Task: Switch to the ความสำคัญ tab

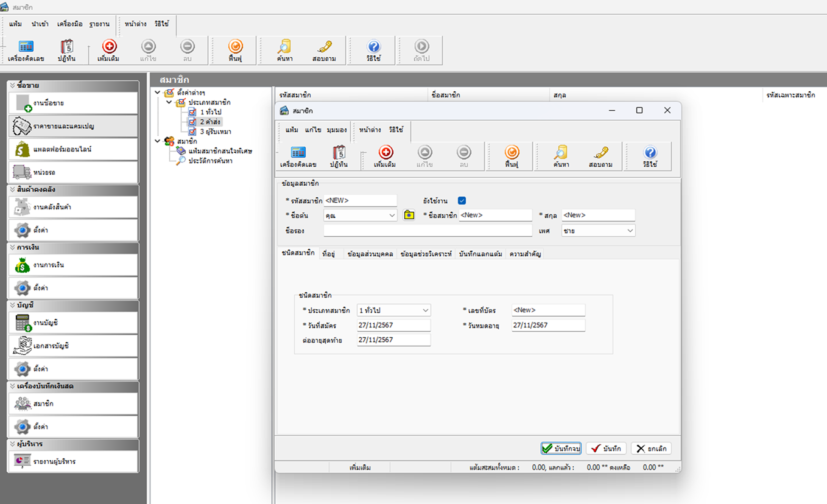Action: tap(525, 254)
